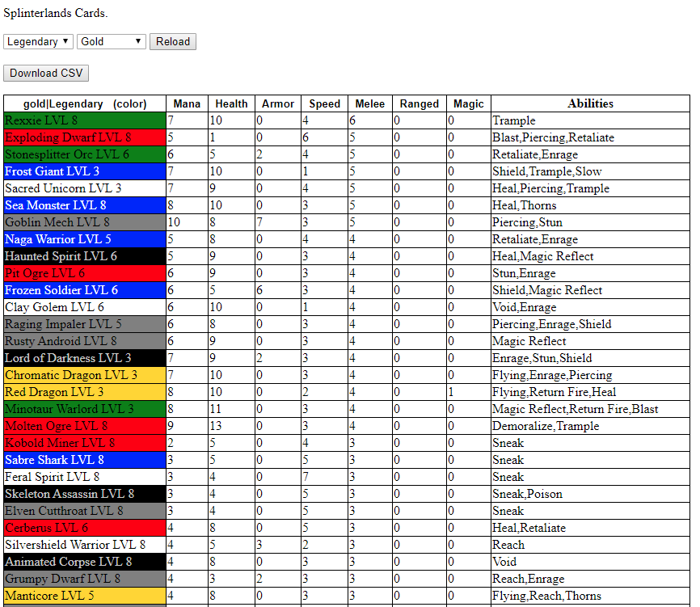Click Red Dragon's magic value 1
Viewport: 700px width, 607px height.
468,392
